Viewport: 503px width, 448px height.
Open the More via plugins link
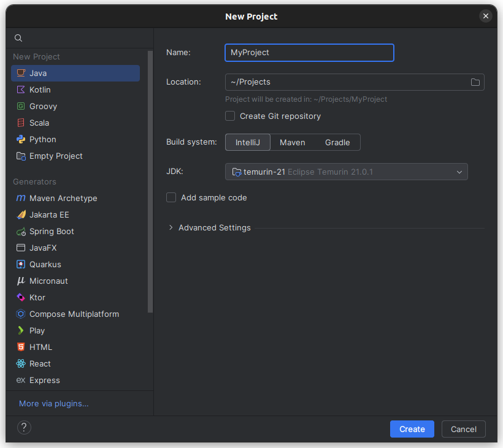click(54, 403)
